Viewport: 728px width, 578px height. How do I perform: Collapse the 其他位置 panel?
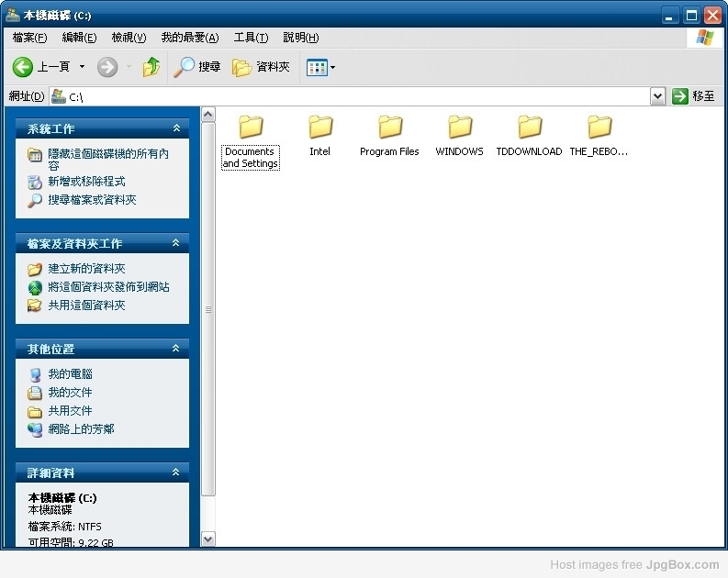click(176, 349)
